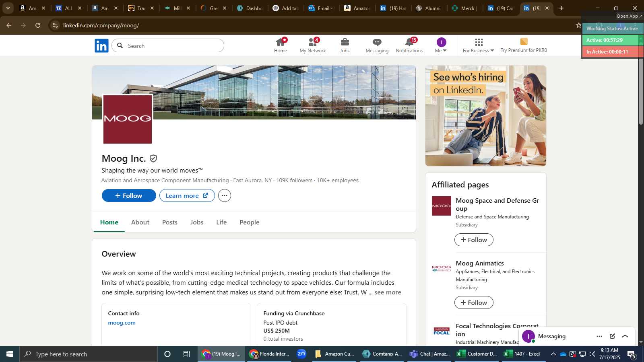Switch to the People tab
The width and height of the screenshot is (644, 362).
tap(250, 222)
